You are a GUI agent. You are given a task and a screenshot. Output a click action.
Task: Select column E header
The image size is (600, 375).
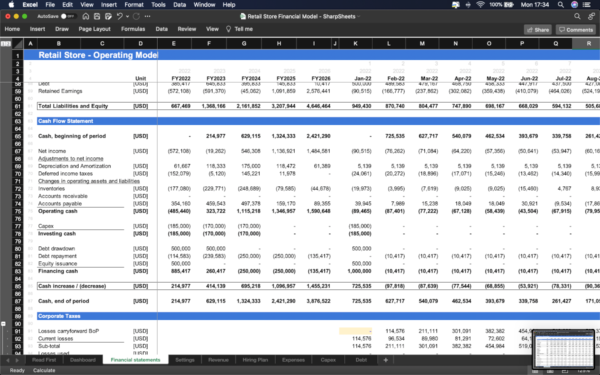tap(174, 44)
